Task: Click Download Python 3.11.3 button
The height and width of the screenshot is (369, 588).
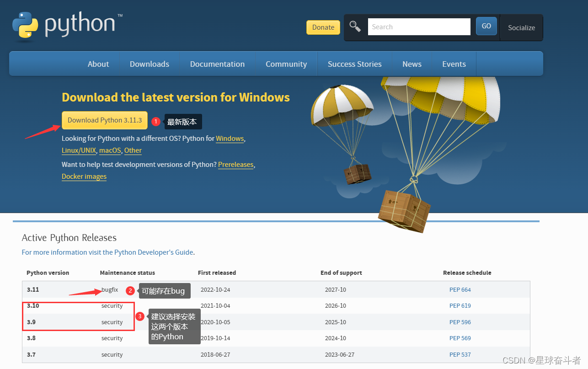Action: coord(105,120)
